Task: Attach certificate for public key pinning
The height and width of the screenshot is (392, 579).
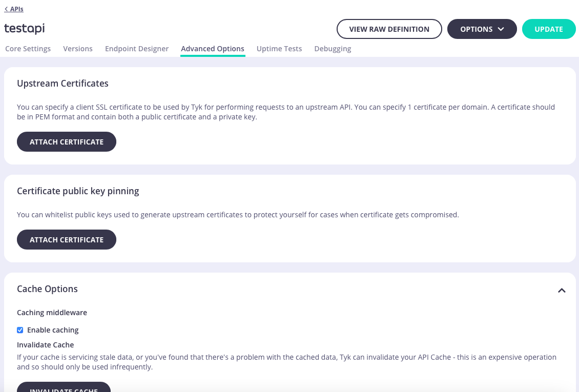Action: tap(66, 239)
